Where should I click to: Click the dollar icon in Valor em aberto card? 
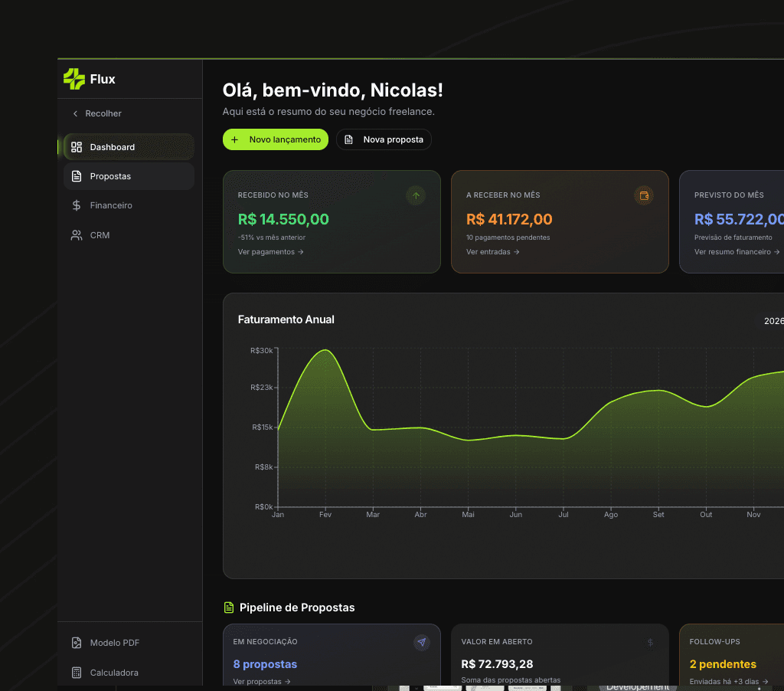pyautogui.click(x=651, y=642)
